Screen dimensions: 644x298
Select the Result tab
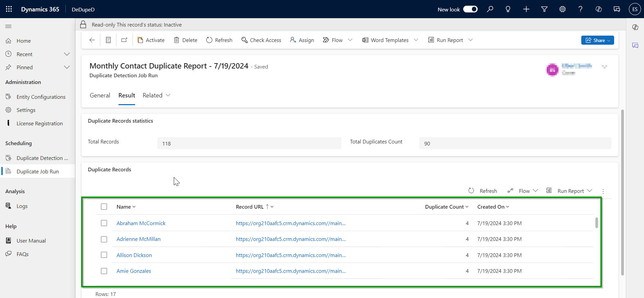click(x=127, y=95)
